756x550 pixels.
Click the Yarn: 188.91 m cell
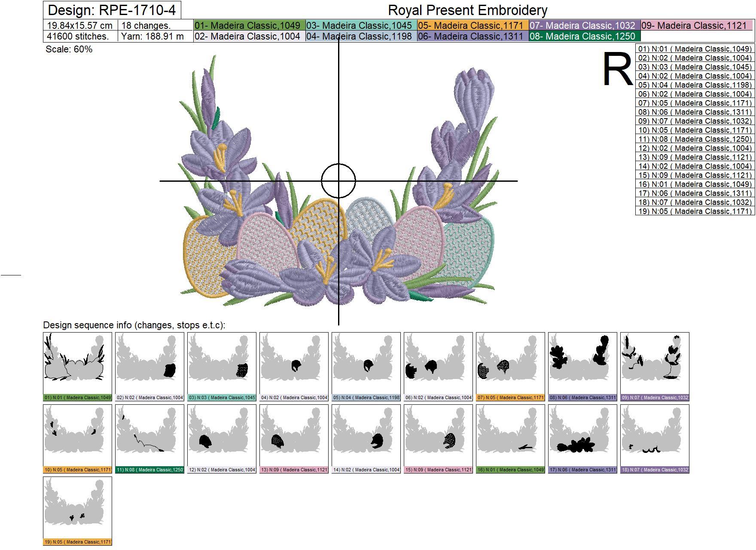(152, 36)
